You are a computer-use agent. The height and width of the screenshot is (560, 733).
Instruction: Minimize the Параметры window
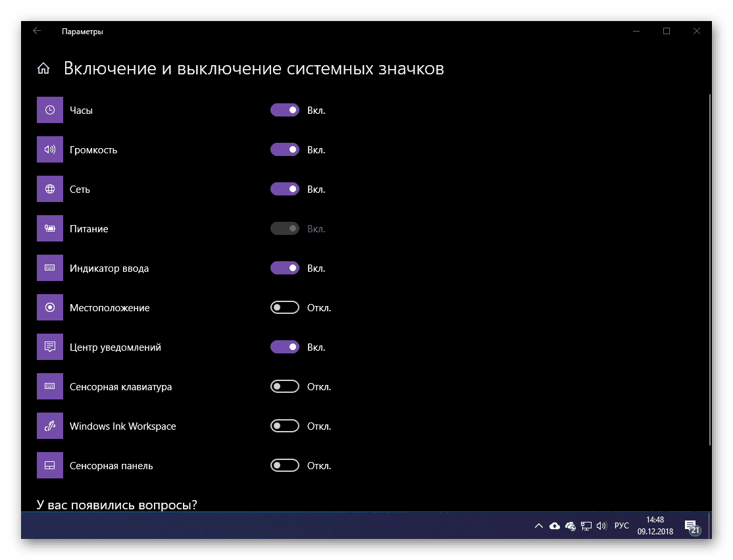tap(636, 31)
